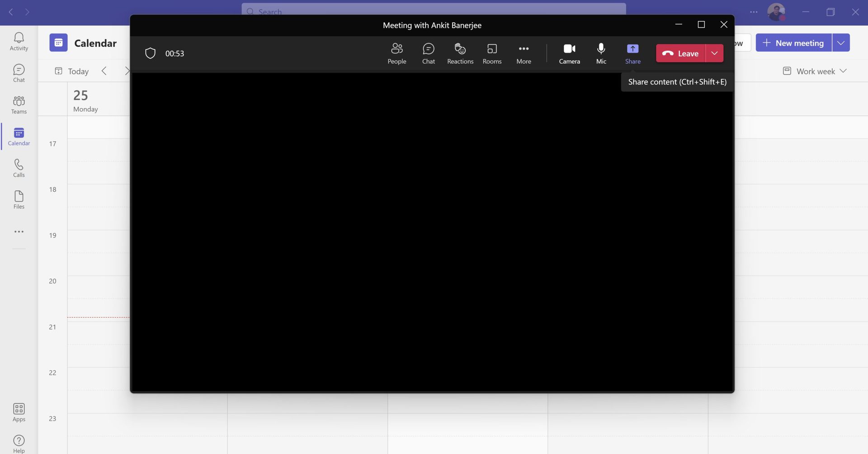The height and width of the screenshot is (454, 868).
Task: Open Apps in the sidebar
Action: (x=19, y=412)
